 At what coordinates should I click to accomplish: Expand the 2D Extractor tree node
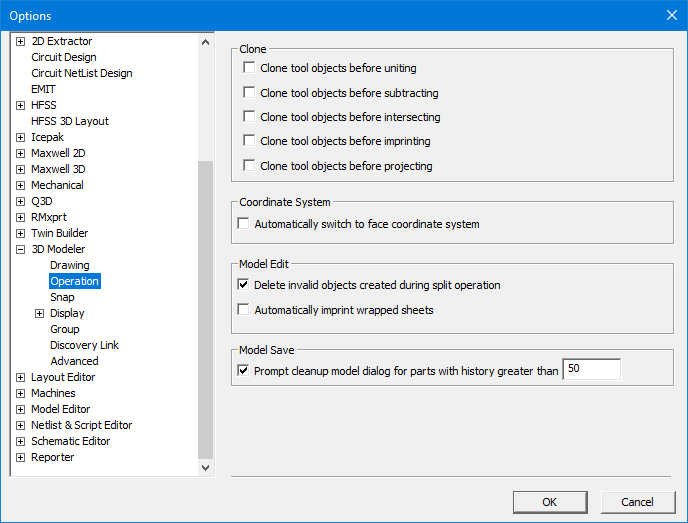pos(21,41)
